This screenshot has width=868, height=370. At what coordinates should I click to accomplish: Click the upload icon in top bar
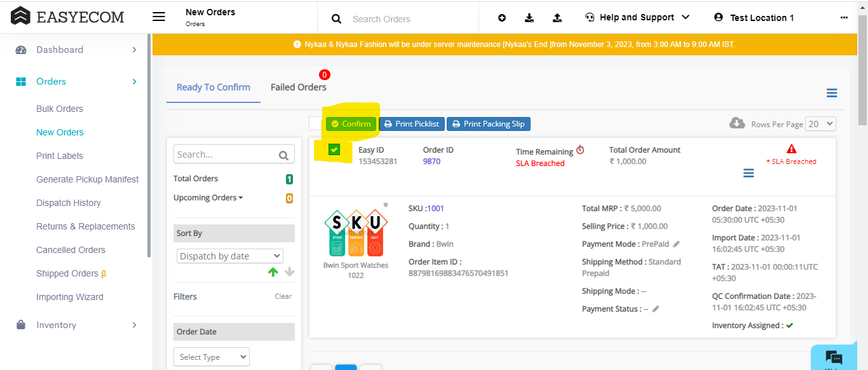(557, 18)
